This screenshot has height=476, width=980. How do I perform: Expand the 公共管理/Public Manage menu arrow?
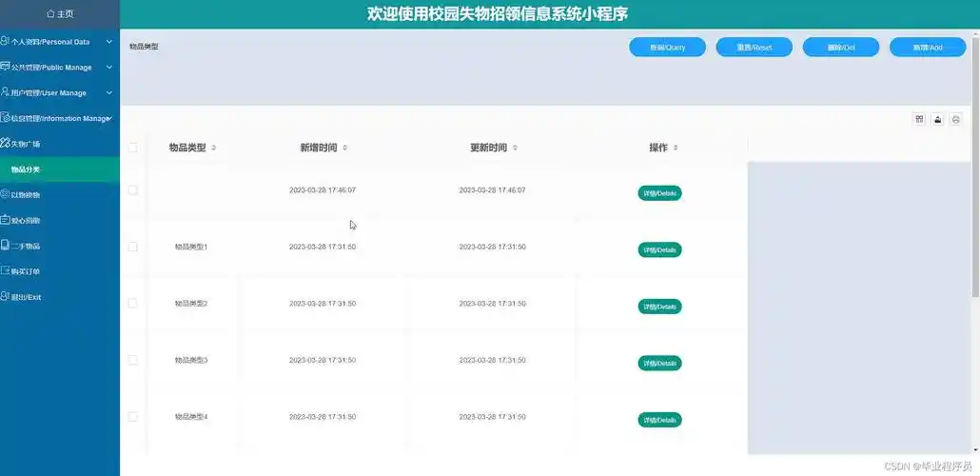[x=108, y=68]
